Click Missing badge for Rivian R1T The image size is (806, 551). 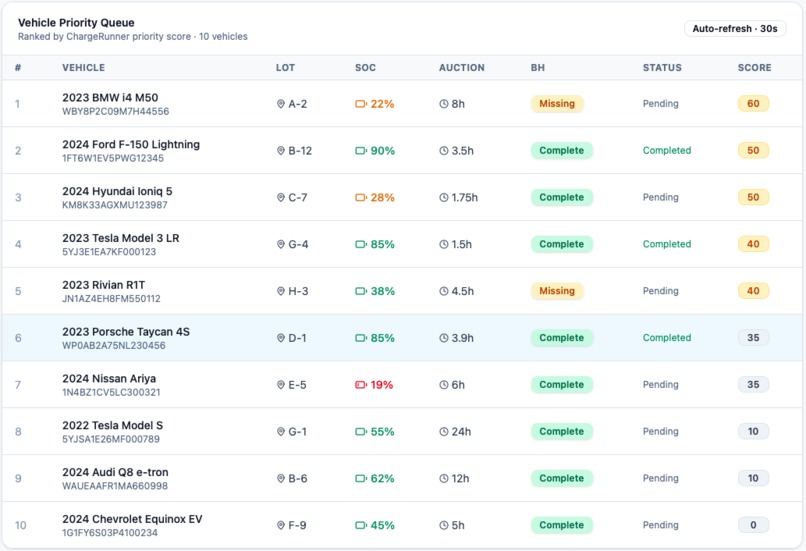(557, 291)
